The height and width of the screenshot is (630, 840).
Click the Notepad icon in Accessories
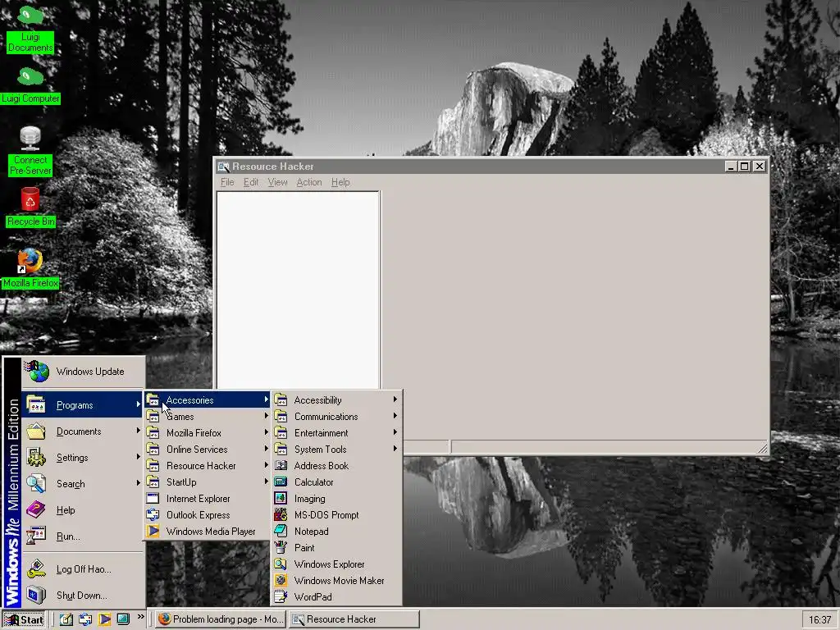[x=281, y=532]
